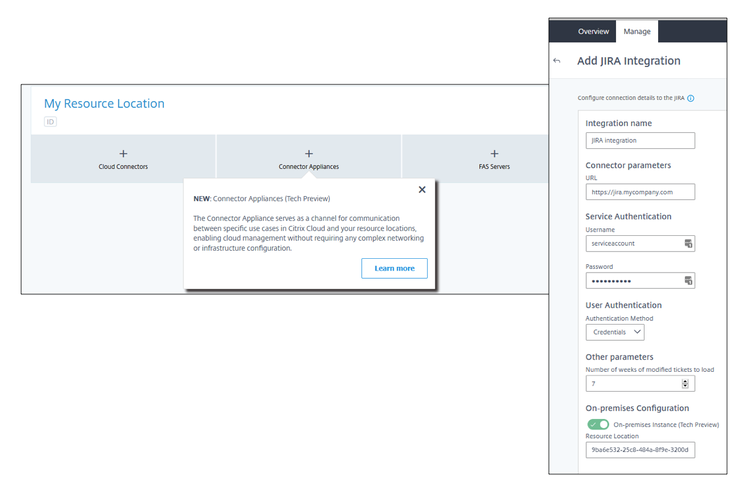Click the weeks of modified tickets stepper arrows
The image size is (750, 481).
coord(685,383)
